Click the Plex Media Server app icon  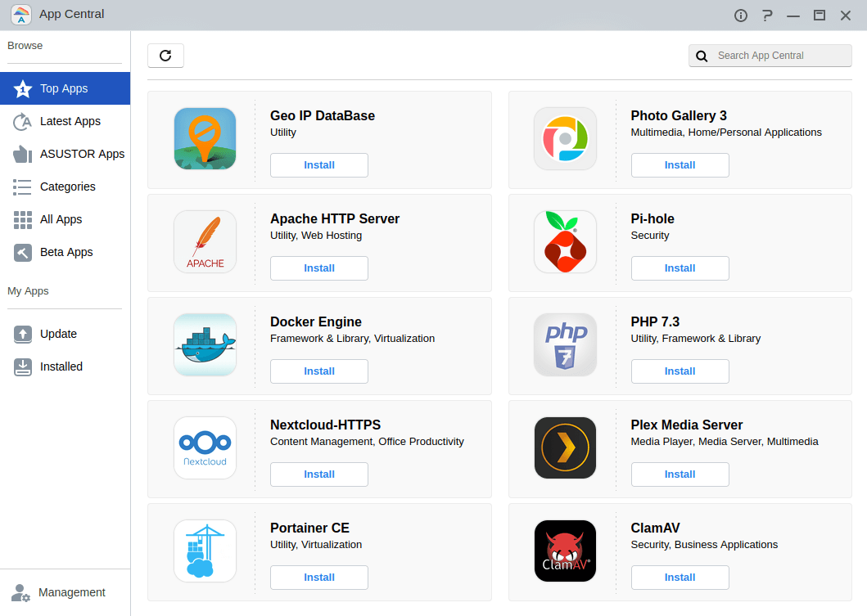pos(565,447)
